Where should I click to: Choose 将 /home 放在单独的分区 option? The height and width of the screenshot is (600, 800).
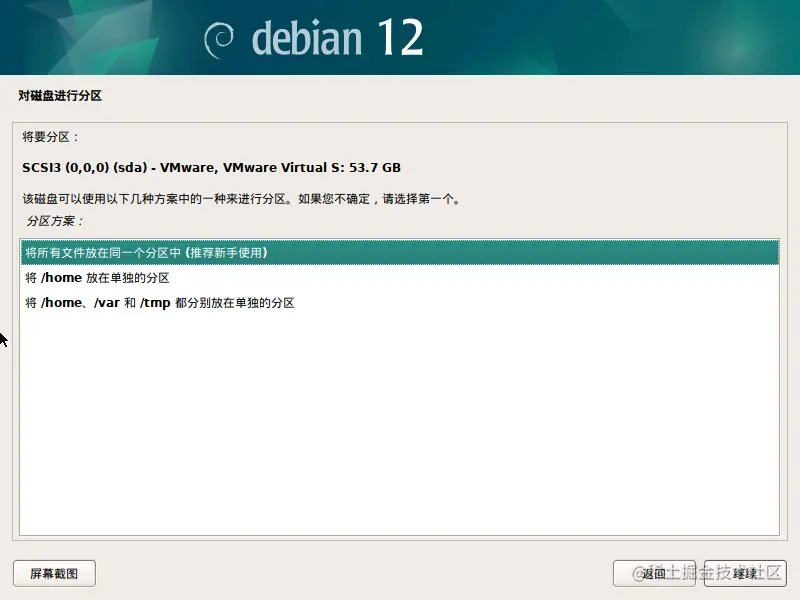point(399,278)
